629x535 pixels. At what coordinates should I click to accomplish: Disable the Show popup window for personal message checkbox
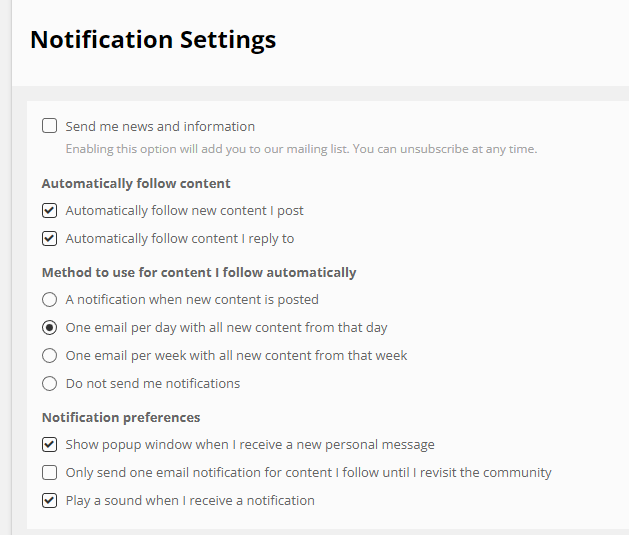49,444
